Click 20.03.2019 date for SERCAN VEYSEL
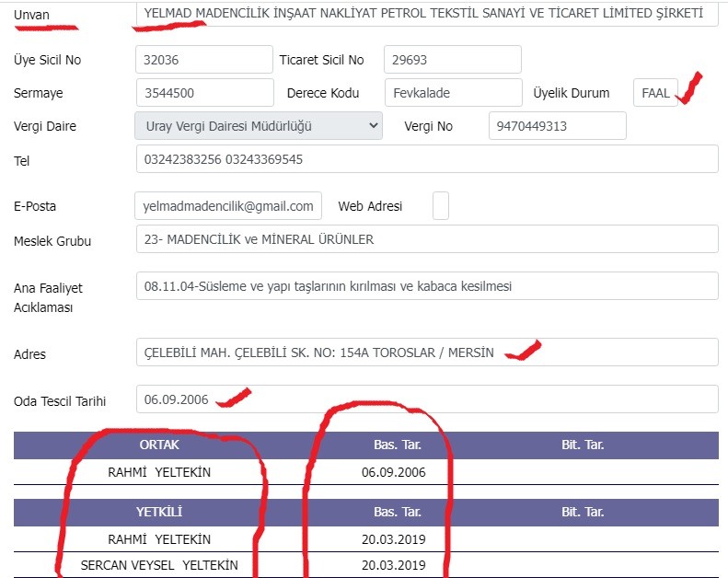Viewport: 728px width, 578px height. [x=394, y=565]
